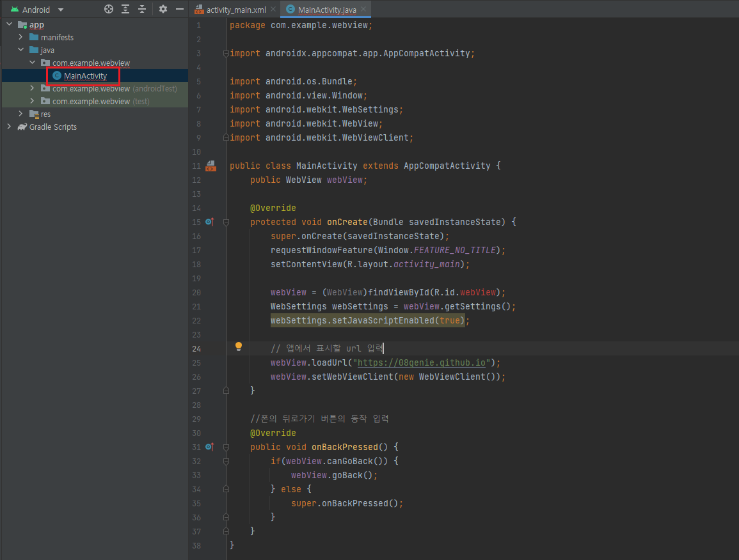Collapse the onCreate method fold arrow
The height and width of the screenshot is (560, 739).
pos(225,221)
